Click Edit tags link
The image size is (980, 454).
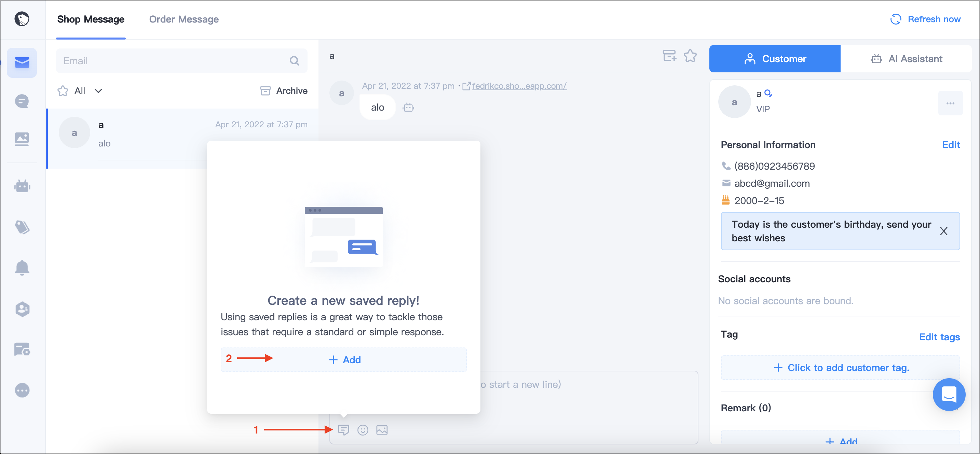point(939,337)
